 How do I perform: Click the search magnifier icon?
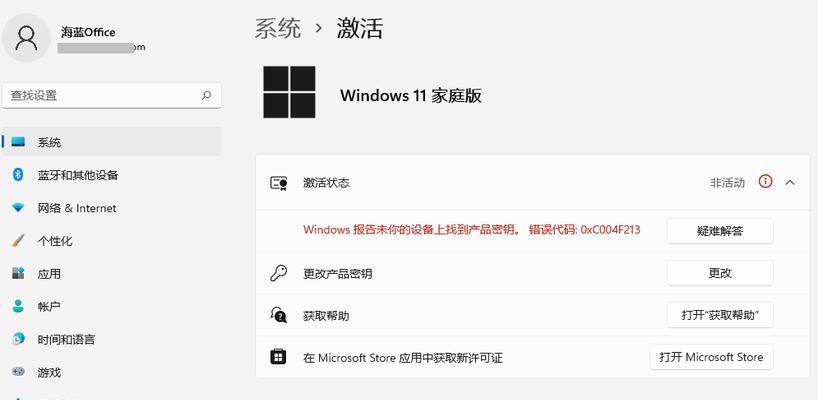[207, 95]
